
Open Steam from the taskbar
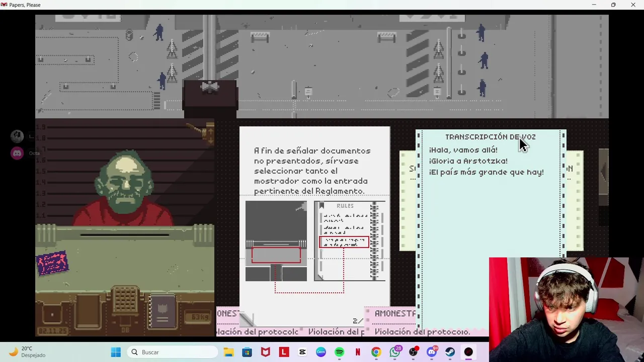(x=450, y=352)
